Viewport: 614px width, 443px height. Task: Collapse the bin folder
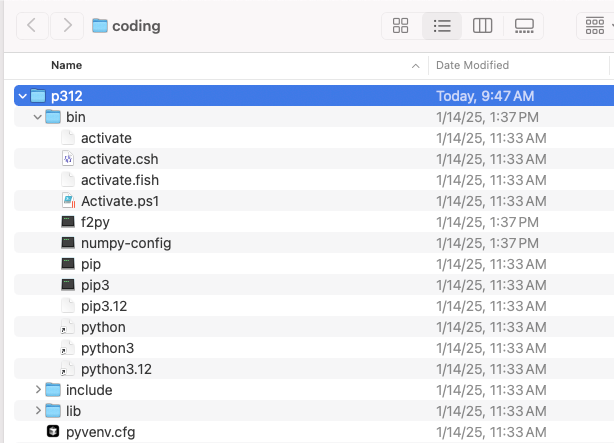[x=38, y=117]
